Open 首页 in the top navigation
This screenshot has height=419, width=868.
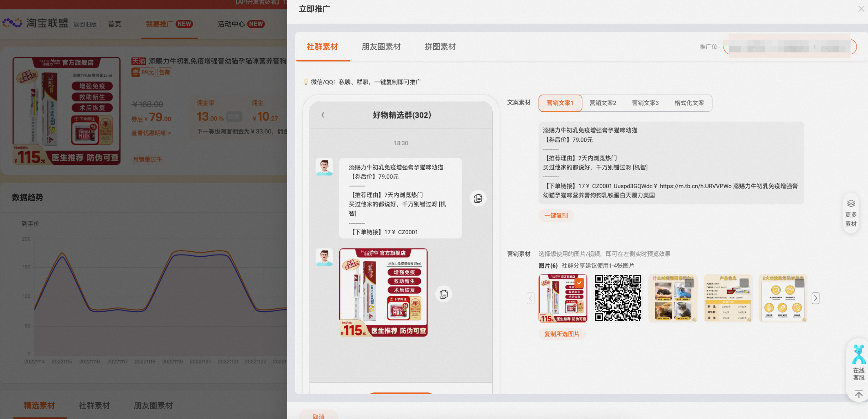pos(114,24)
